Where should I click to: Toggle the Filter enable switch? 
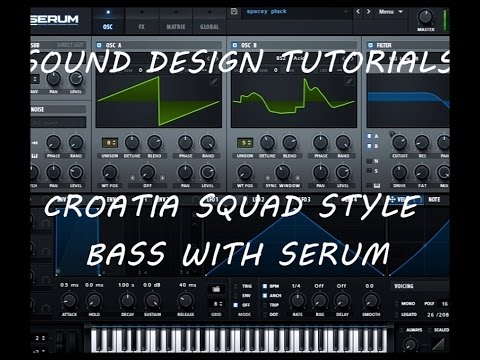coord(370,45)
